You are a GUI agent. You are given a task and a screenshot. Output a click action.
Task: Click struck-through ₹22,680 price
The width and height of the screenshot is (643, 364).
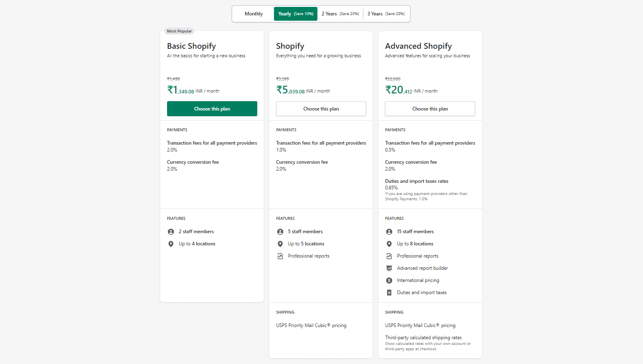[x=393, y=79]
